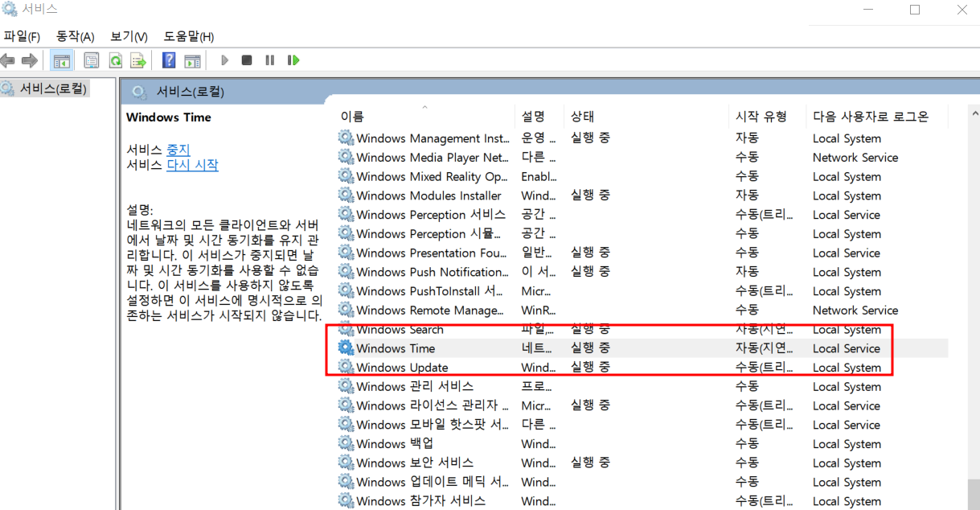
Task: Click the Refresh toolbar icon
Action: pos(115,60)
